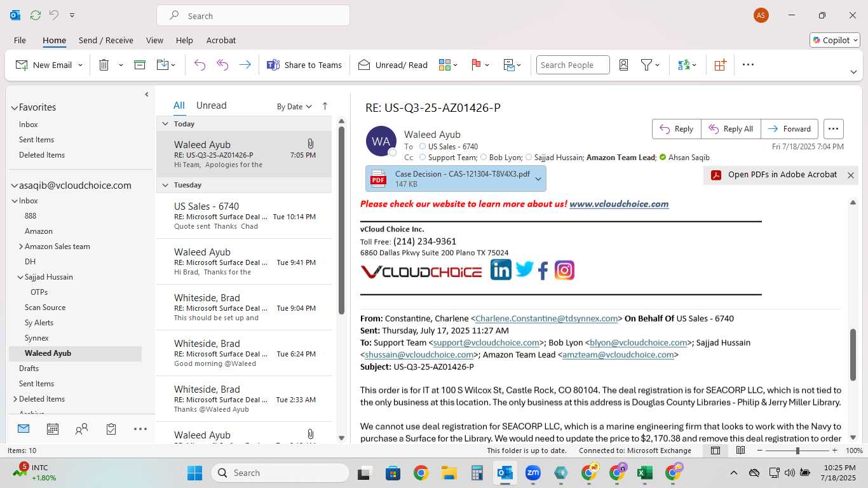
Task: Open more message actions ellipsis
Action: pos(834,129)
